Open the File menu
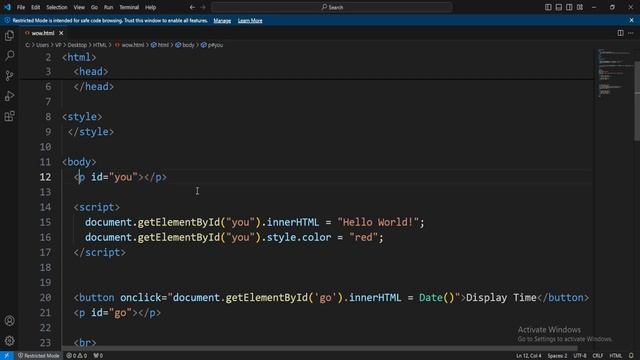Viewport: 640px width, 360px height. (21, 7)
